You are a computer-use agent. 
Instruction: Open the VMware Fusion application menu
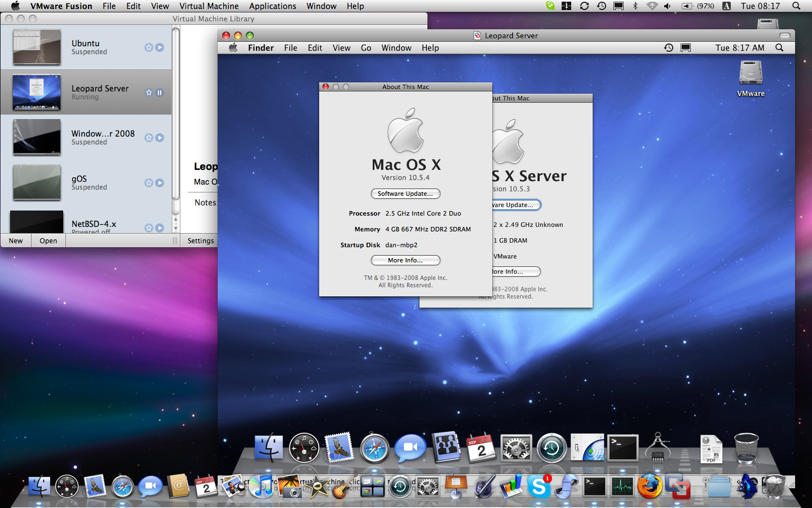[61, 6]
